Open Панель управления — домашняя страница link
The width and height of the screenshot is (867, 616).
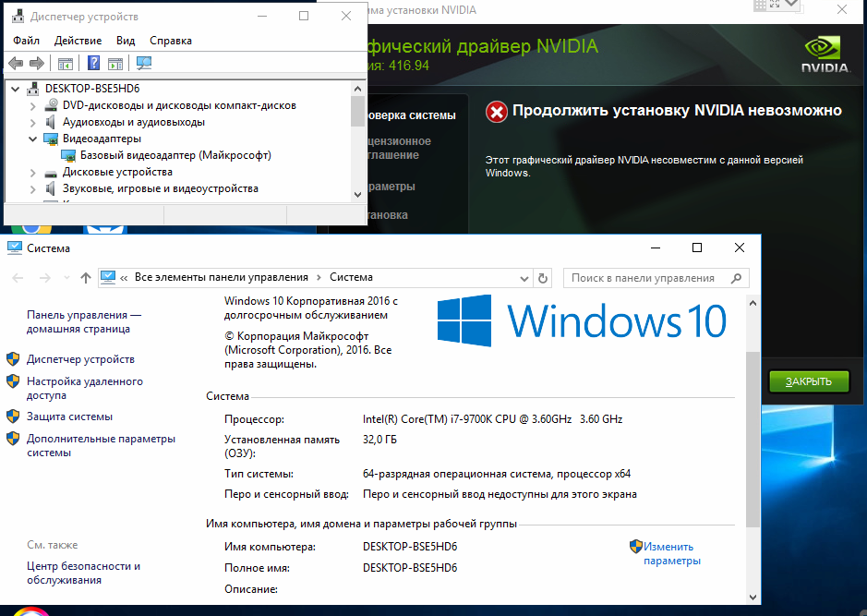point(84,321)
